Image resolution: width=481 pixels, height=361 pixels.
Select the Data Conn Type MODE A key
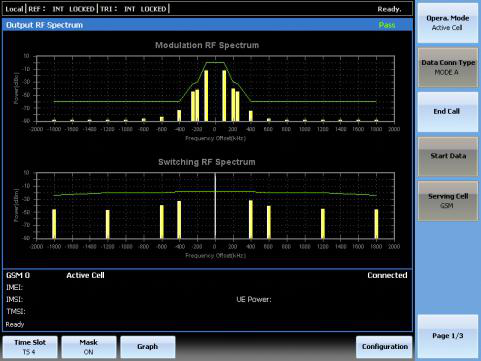[447, 67]
